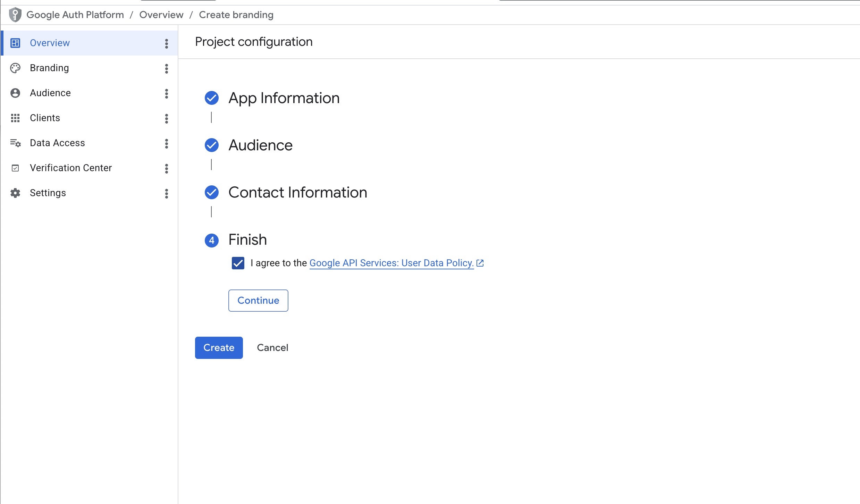The width and height of the screenshot is (860, 504).
Task: Open the three-dot menu beside Clients
Action: [x=167, y=118]
